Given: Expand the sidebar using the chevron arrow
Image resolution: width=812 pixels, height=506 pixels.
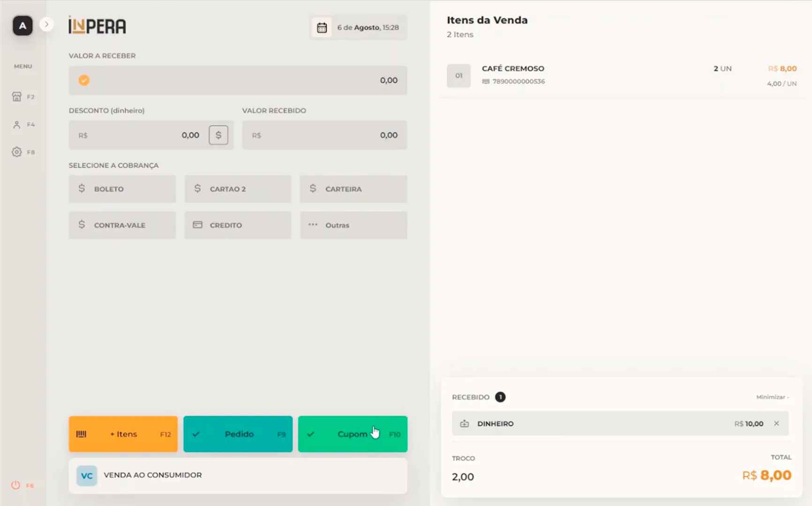Looking at the screenshot, I should point(46,24).
